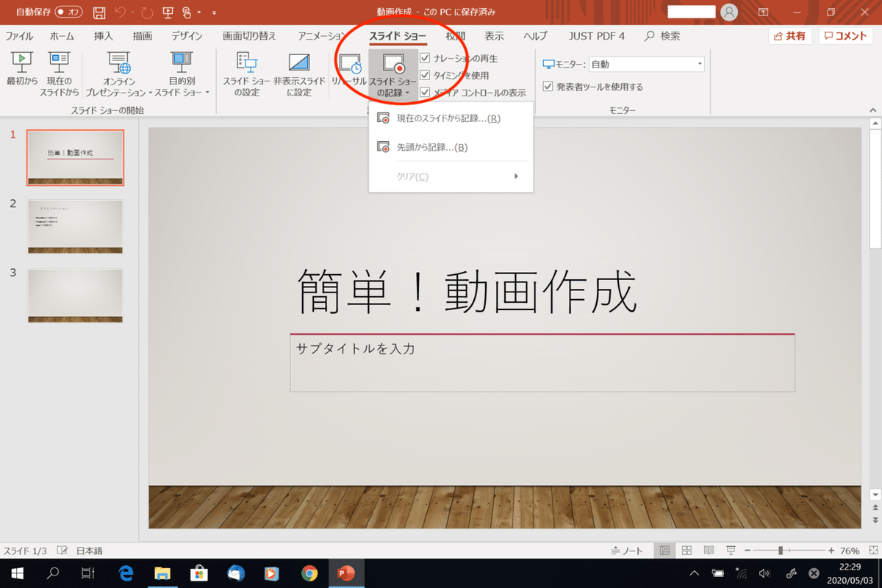The image size is (882, 588).
Task: Fit slide to current window icon
Action: (872, 551)
